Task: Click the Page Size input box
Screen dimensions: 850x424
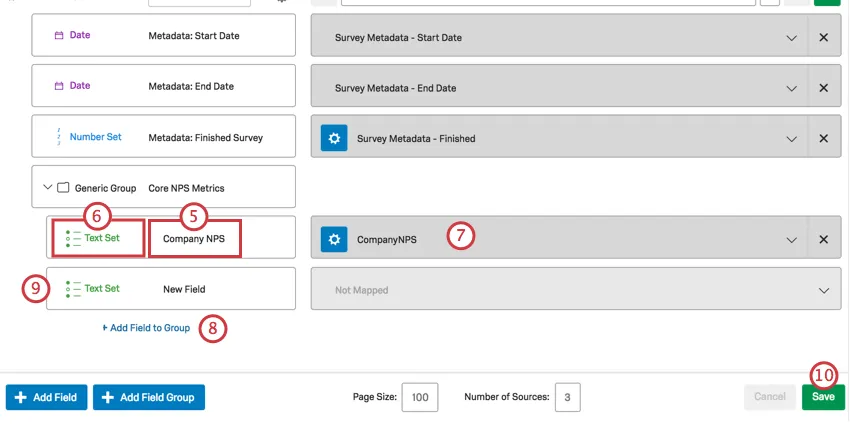Action: click(419, 397)
